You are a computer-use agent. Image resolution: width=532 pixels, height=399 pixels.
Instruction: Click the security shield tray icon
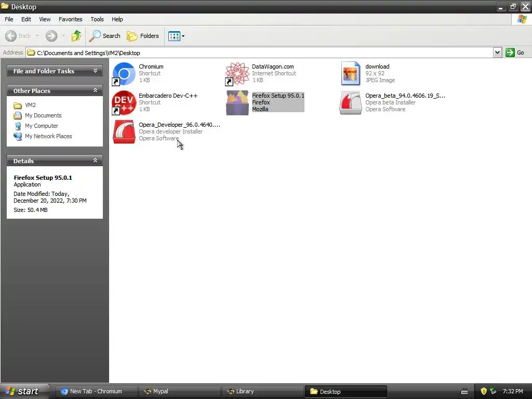click(x=484, y=391)
